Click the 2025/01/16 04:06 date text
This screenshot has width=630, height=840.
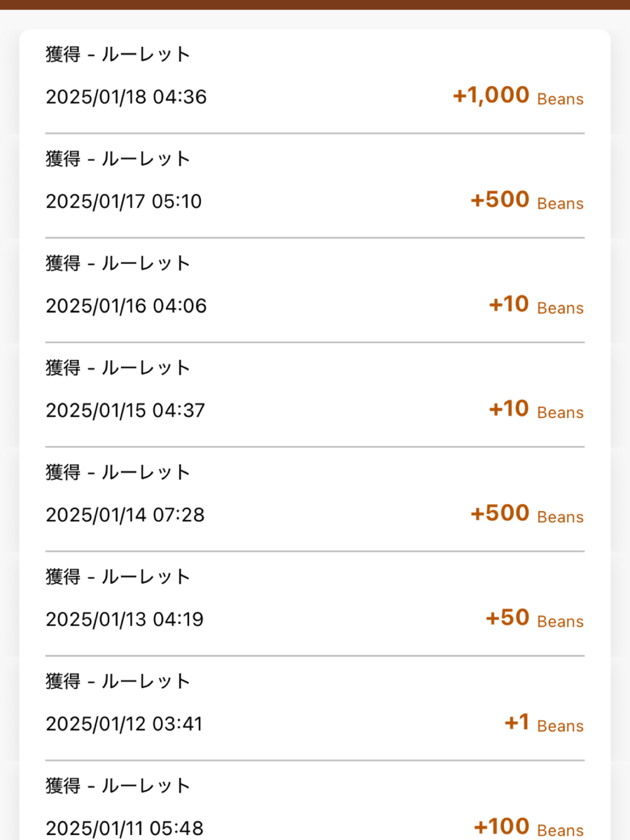126,306
